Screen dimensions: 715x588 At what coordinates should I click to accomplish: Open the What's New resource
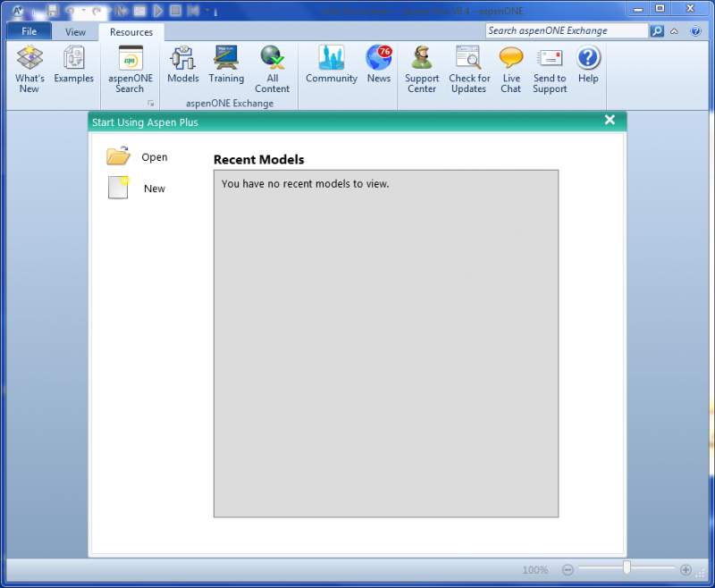[x=29, y=69]
